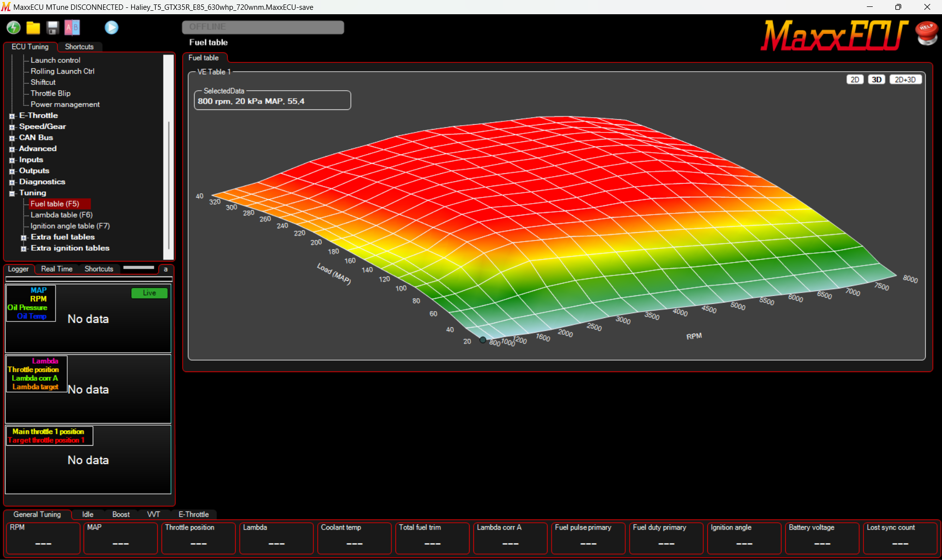Screen dimensions: 942x560
Task: Select the General Tuning bottom tab
Action: pos(37,514)
